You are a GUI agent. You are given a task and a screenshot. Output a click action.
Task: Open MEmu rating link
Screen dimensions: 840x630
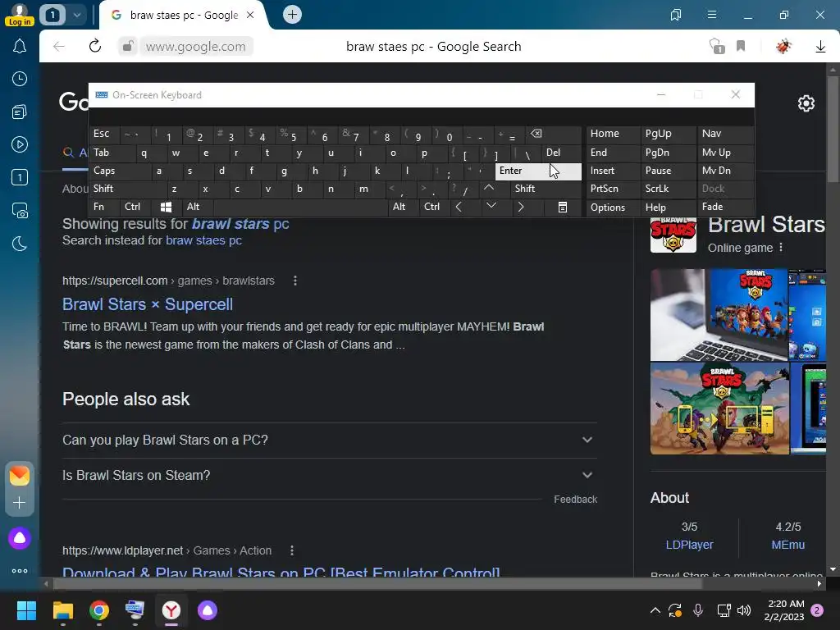pos(788,545)
